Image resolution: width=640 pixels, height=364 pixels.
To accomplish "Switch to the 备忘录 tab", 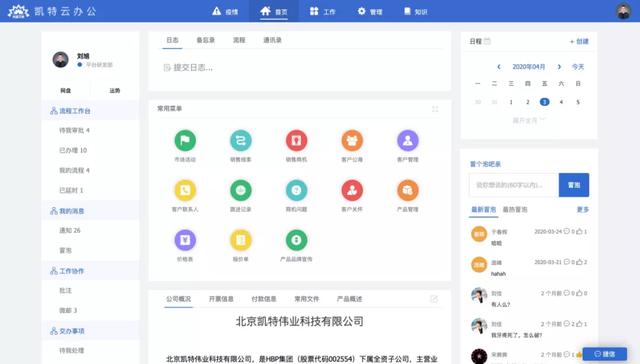I will click(x=206, y=40).
